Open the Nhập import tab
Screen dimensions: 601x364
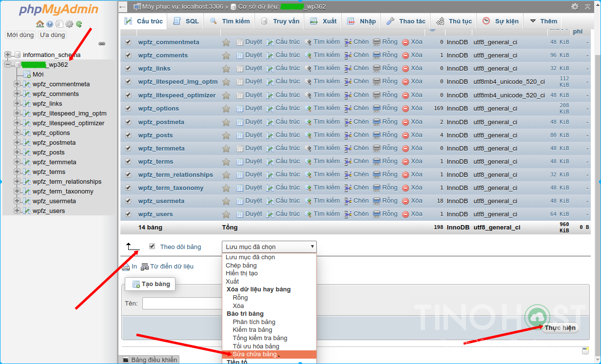point(362,21)
